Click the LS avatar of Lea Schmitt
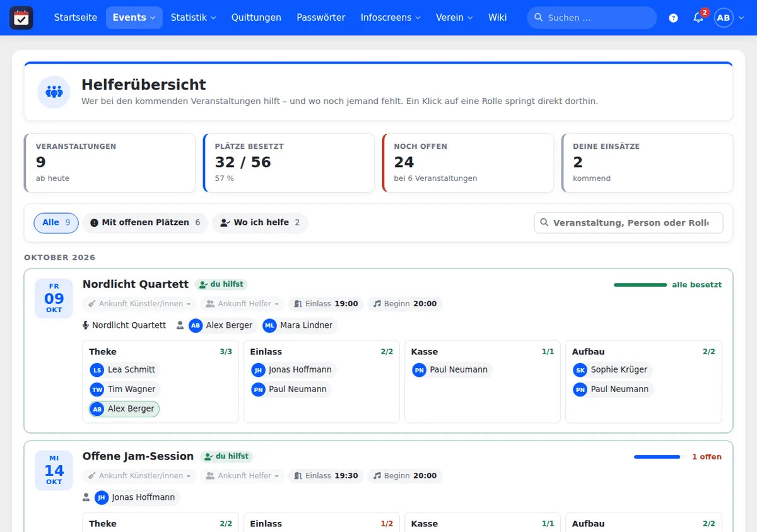The height and width of the screenshot is (532, 757). click(x=97, y=370)
